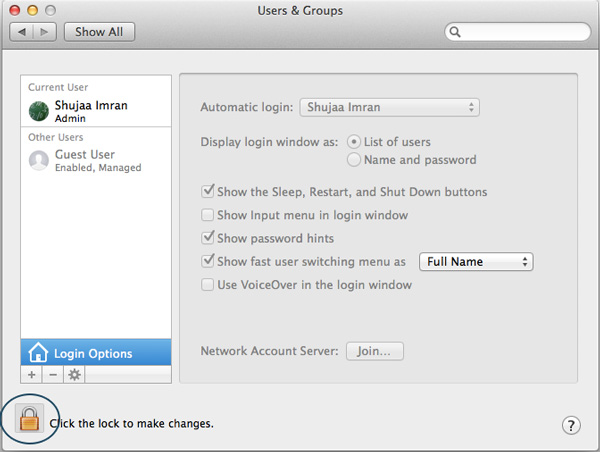Select the Login Options row

click(x=96, y=352)
